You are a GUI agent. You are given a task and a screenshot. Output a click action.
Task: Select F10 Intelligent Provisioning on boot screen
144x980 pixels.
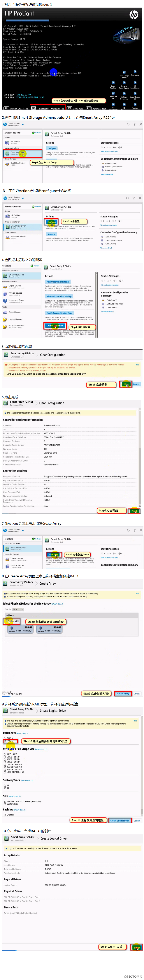point(47,108)
